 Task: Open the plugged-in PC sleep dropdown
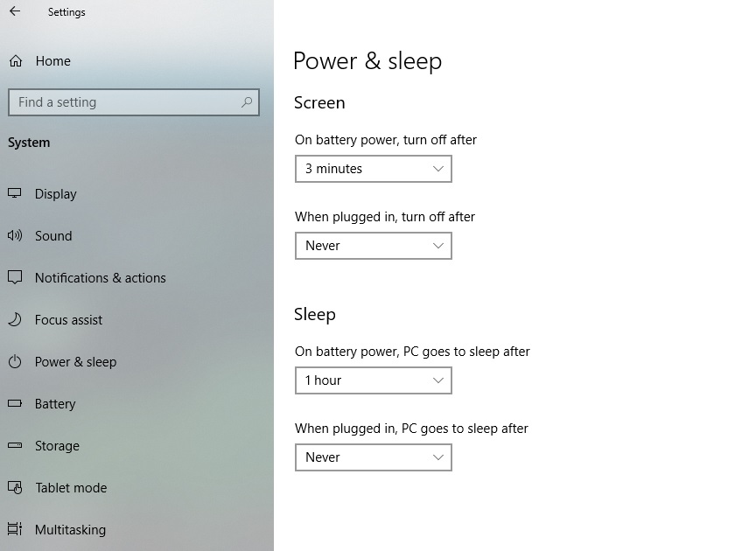(373, 457)
